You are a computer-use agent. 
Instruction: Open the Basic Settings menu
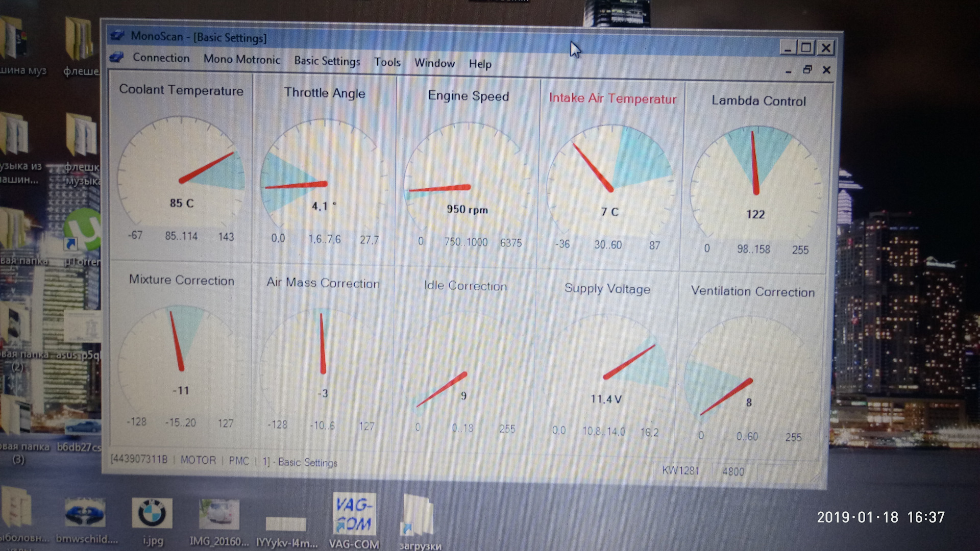tap(327, 63)
